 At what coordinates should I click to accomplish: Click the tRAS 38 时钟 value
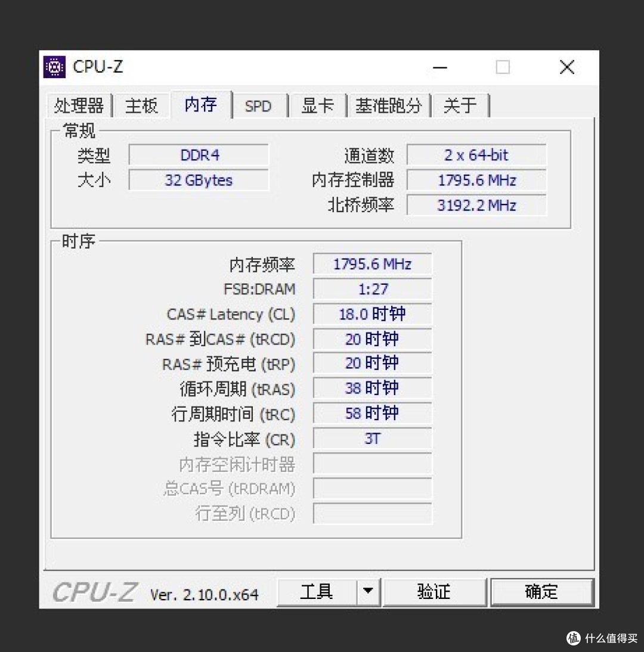click(x=372, y=388)
